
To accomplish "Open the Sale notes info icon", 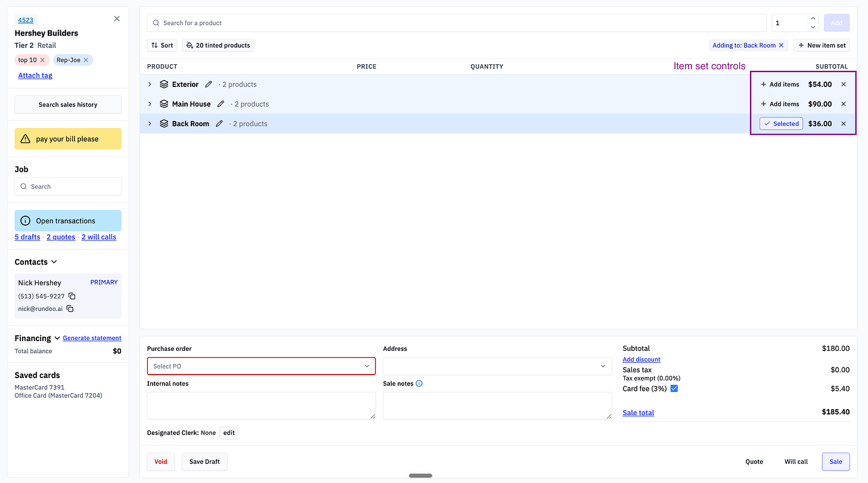I will (419, 384).
